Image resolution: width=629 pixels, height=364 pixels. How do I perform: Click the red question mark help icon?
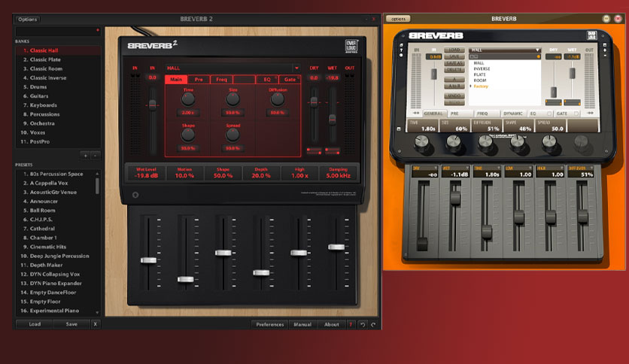(351, 324)
